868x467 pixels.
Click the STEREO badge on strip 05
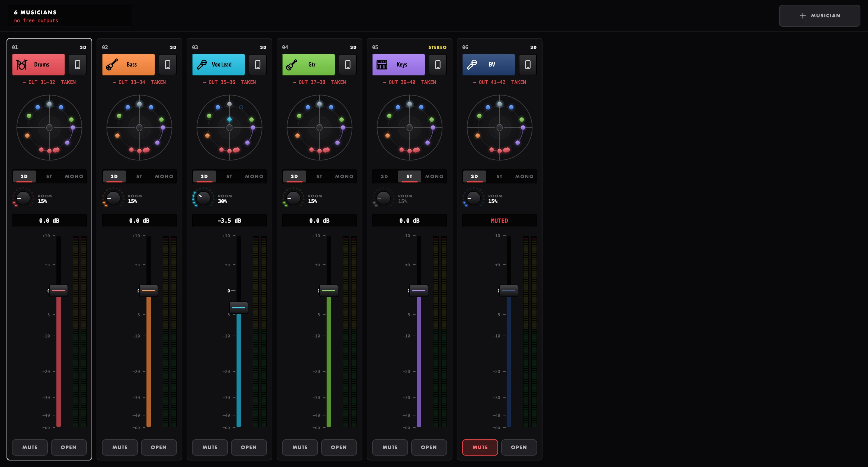[x=437, y=47]
